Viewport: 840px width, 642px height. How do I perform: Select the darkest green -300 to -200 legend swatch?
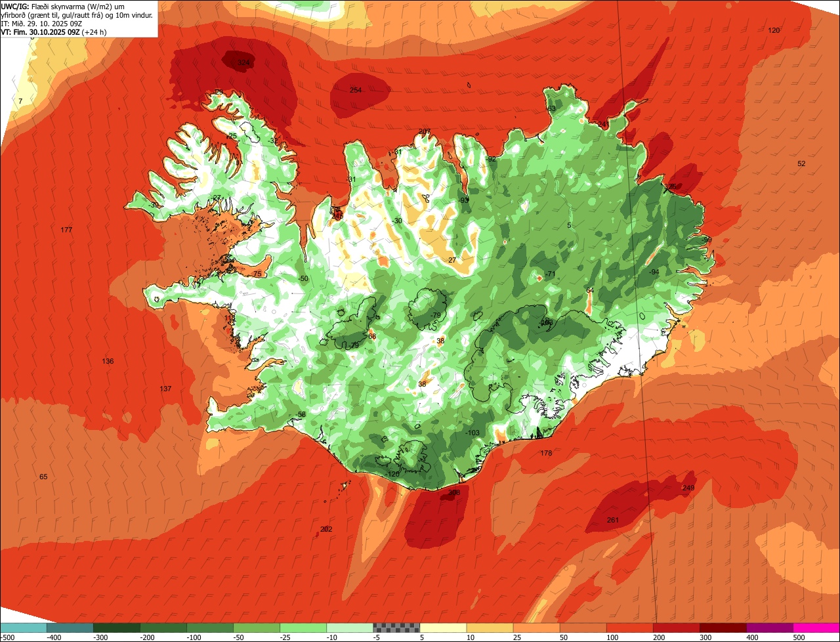coord(117,628)
